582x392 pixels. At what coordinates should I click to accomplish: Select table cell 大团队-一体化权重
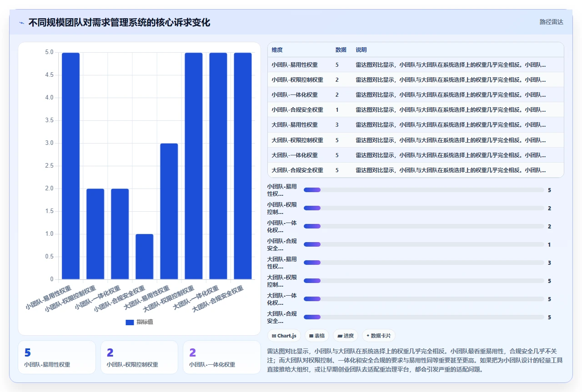click(295, 155)
